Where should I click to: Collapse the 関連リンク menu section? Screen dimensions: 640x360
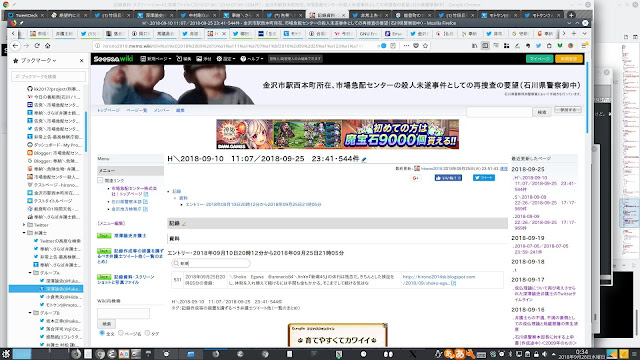(100, 180)
